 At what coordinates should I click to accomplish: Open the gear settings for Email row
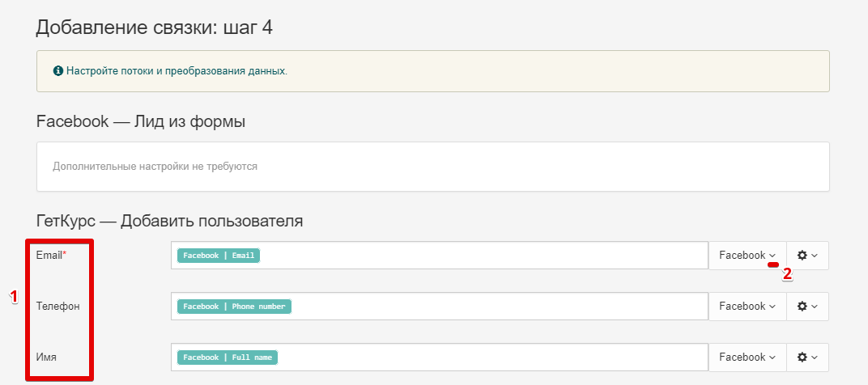(x=807, y=256)
